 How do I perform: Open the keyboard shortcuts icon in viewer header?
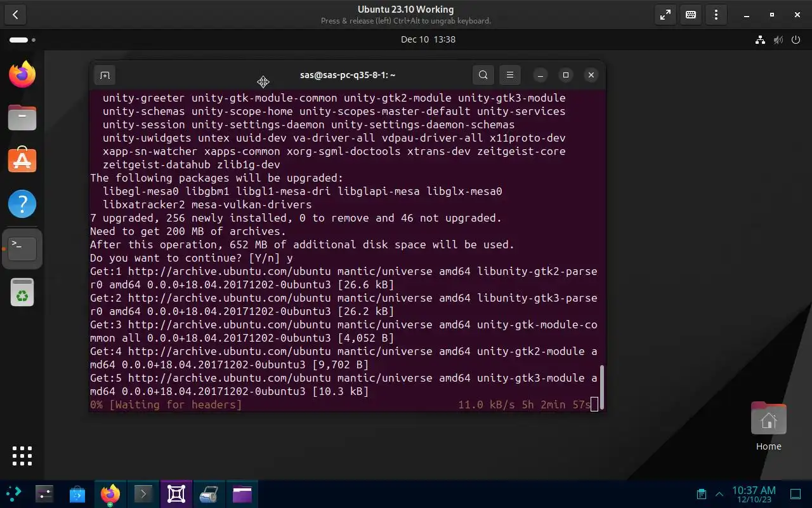point(691,15)
